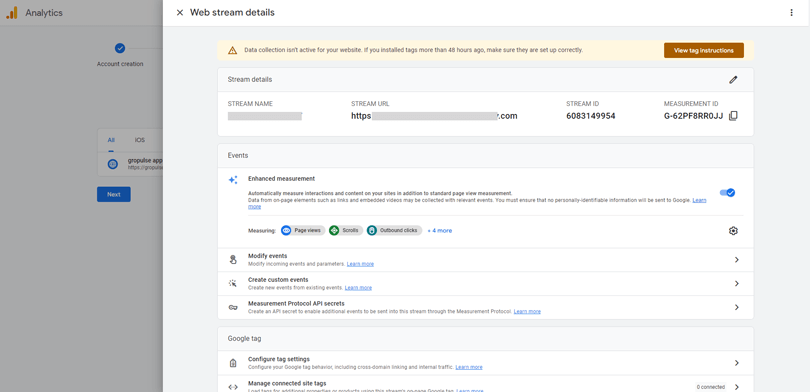This screenshot has height=392, width=810.
Task: Expand Manage connected site tags chevron
Action: click(x=737, y=387)
